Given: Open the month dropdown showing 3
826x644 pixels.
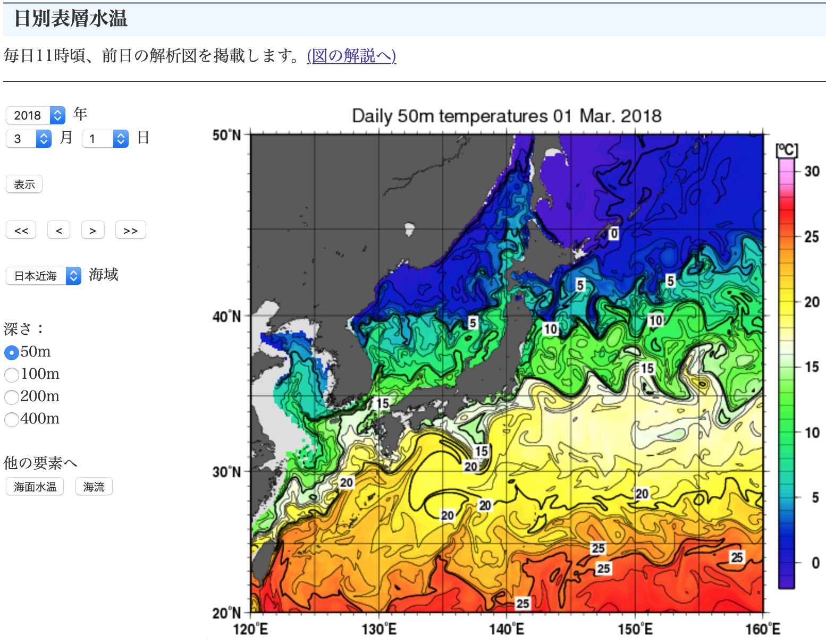Looking at the screenshot, I should point(29,139).
